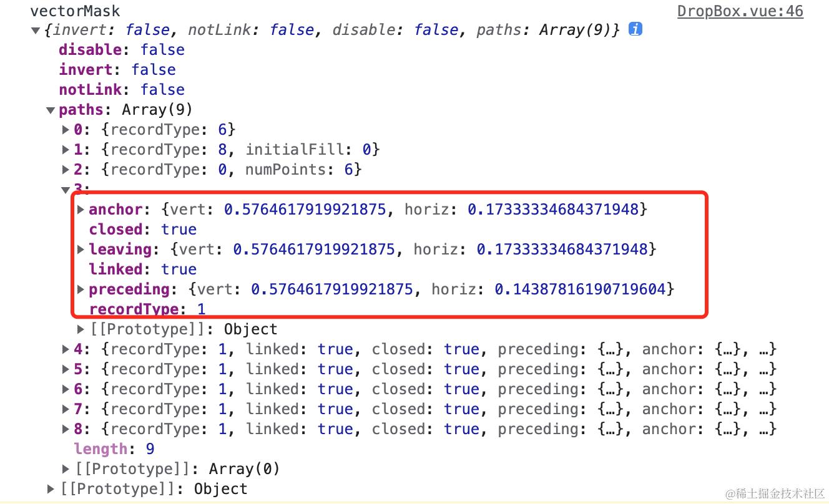Expand paths item 7
This screenshot has height=504, width=829.
pyautogui.click(x=66, y=409)
